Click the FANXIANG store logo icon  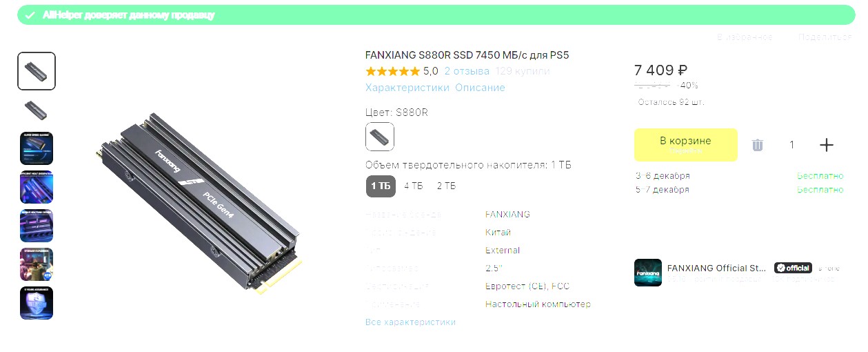tap(647, 273)
